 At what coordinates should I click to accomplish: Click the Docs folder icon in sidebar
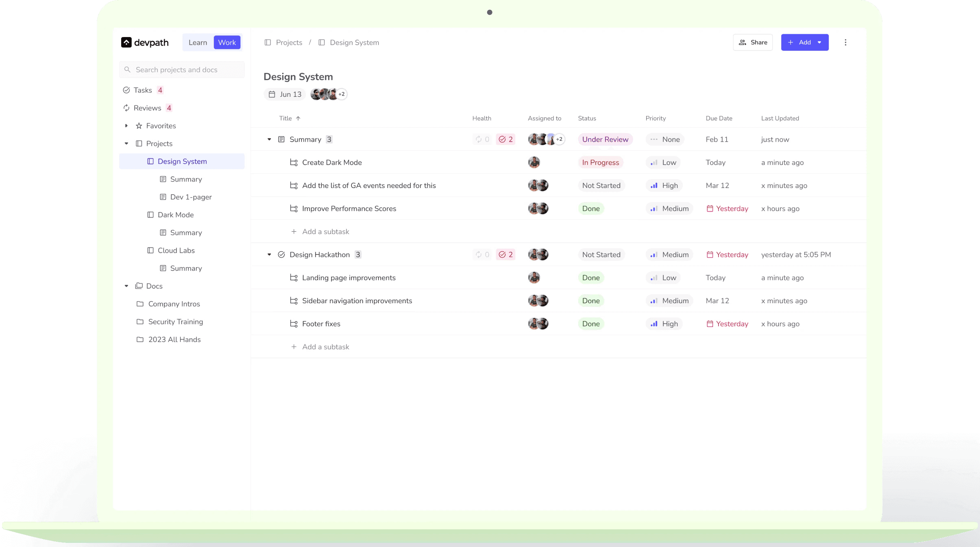pos(139,286)
